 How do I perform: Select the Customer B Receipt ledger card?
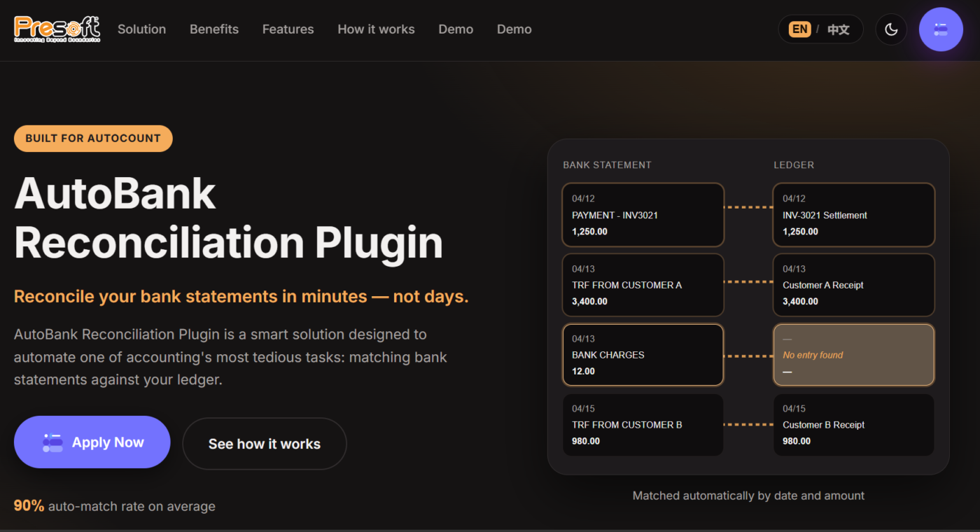(x=854, y=425)
